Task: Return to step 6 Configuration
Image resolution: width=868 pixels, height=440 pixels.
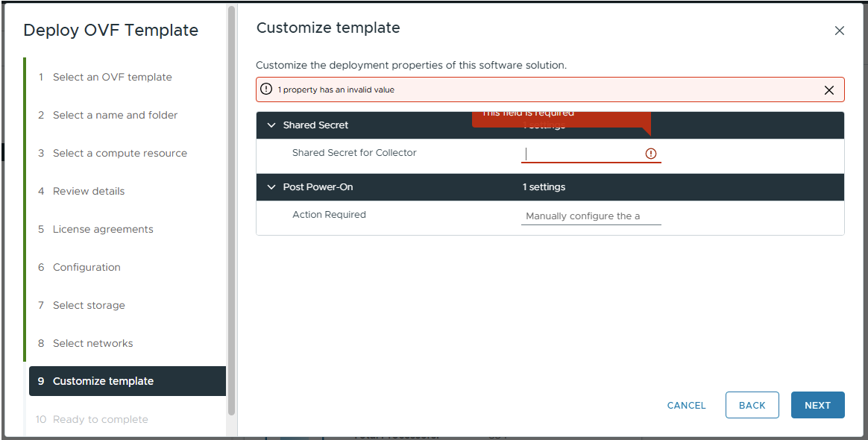Action: click(79, 267)
